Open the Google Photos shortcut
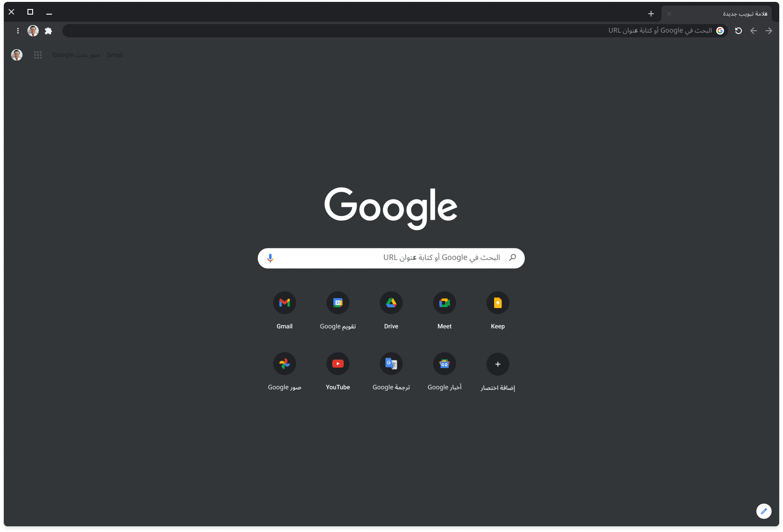Screen dimensions: 783x532 pos(285,364)
